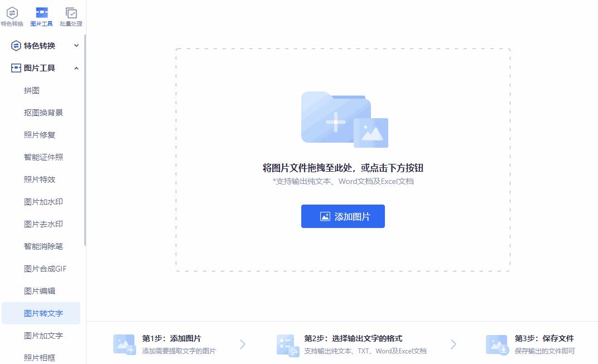
Task: Click the sidebar 特色转换 section icon
Action: click(15, 45)
